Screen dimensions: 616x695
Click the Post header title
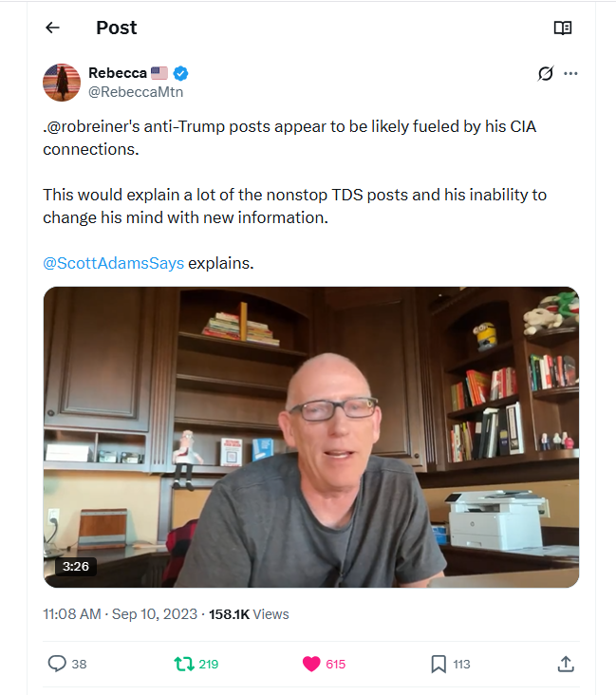116,28
